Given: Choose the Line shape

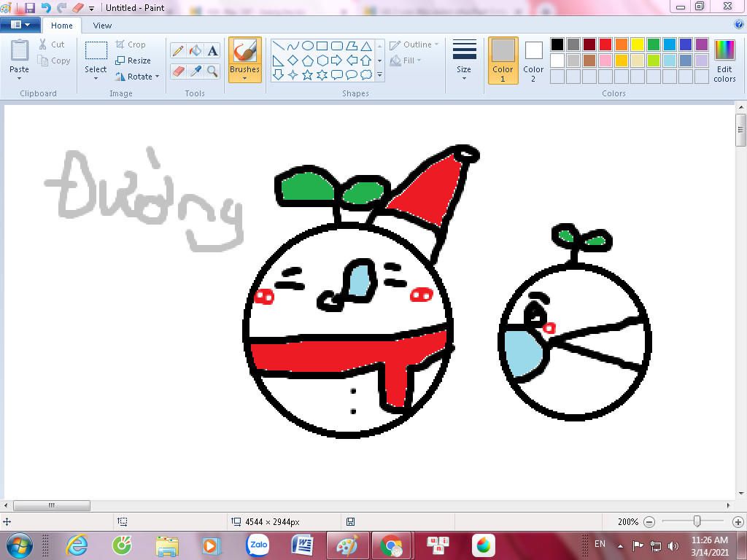Looking at the screenshot, I should click(279, 46).
